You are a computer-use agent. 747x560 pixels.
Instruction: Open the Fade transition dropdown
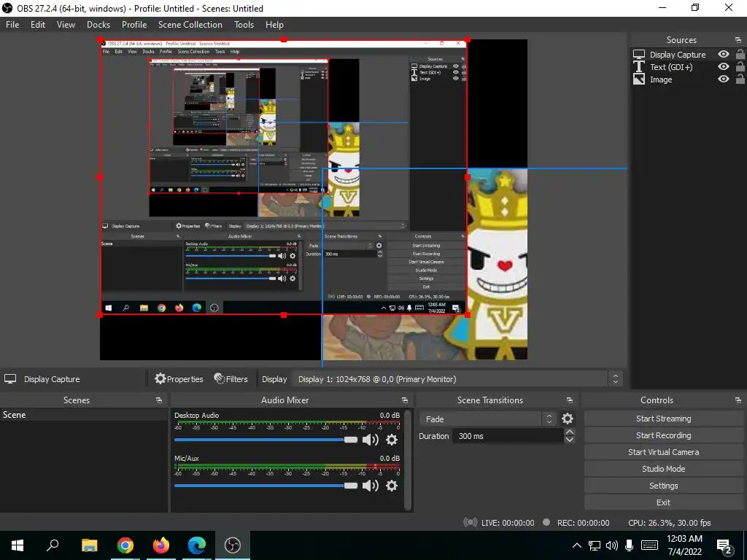click(487, 419)
